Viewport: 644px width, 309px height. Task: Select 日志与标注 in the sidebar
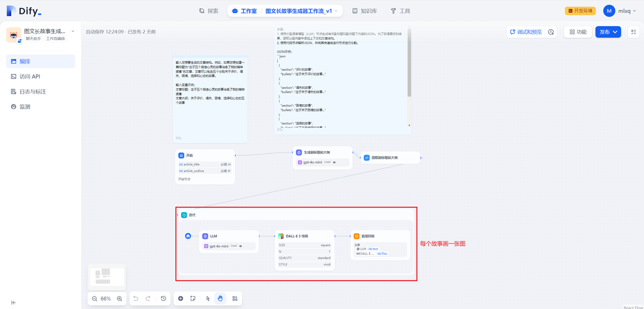tap(41, 92)
